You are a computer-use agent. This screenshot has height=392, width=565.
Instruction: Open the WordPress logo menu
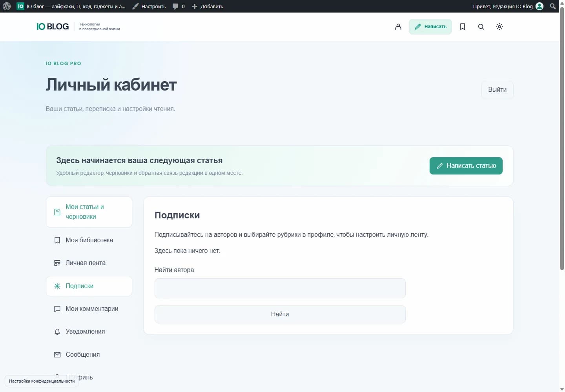[x=7, y=6]
